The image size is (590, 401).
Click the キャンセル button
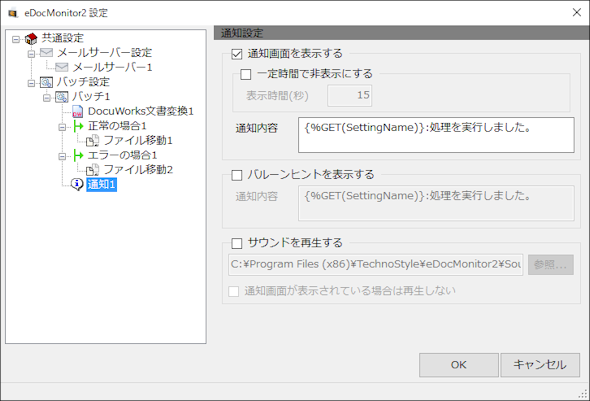(x=540, y=365)
